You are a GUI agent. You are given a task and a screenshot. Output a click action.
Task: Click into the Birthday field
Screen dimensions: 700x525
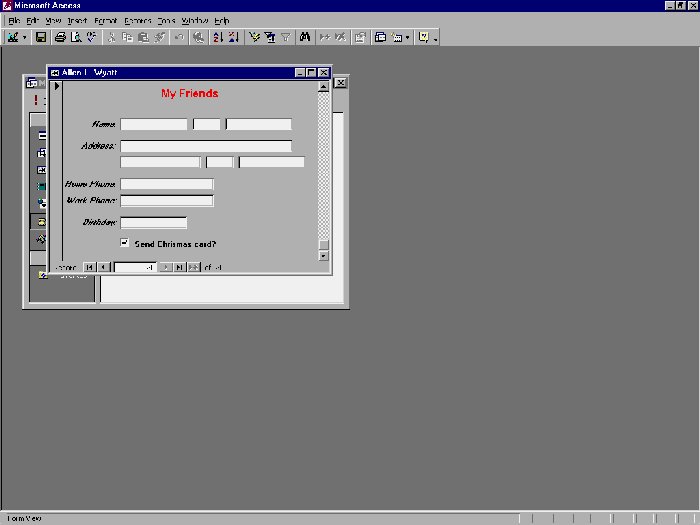coord(153,223)
